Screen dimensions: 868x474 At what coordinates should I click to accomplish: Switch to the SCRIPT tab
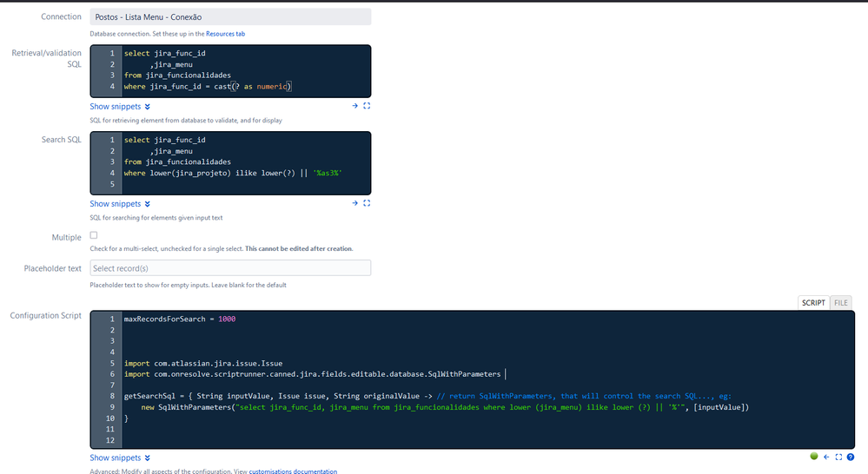coord(813,302)
